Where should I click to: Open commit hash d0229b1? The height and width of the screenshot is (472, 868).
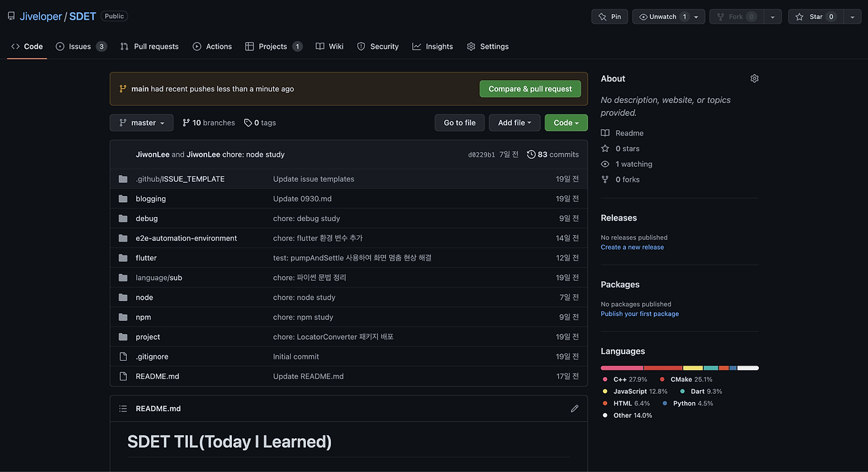(x=481, y=155)
